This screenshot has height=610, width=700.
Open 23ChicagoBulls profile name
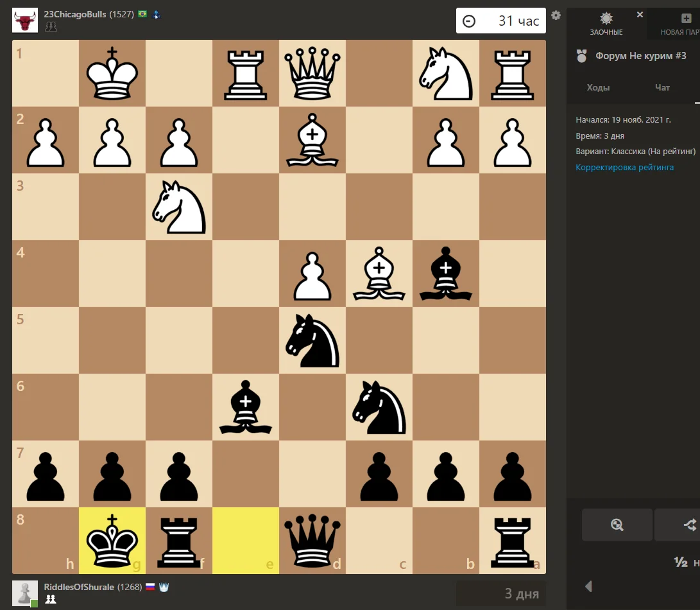[74, 14]
